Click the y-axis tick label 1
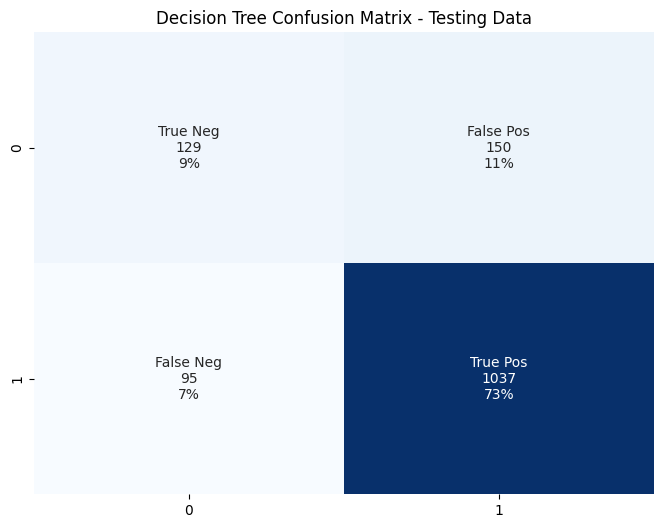663x528 pixels. point(17,380)
